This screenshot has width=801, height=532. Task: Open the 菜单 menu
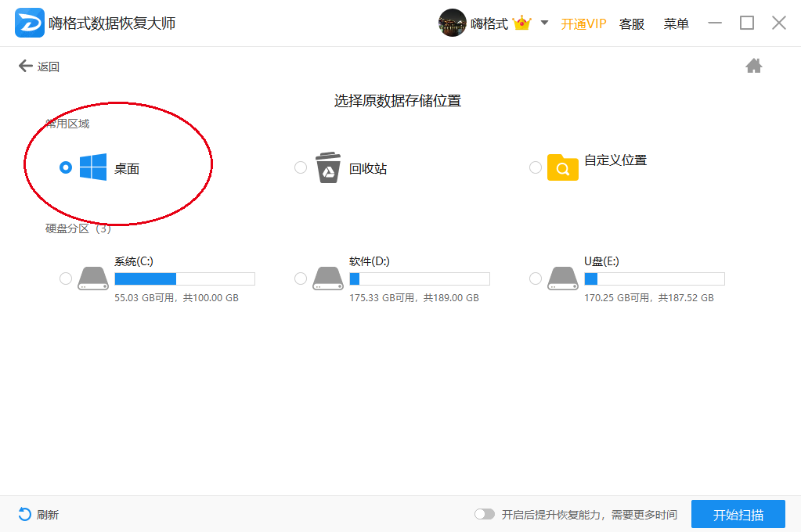tap(676, 24)
